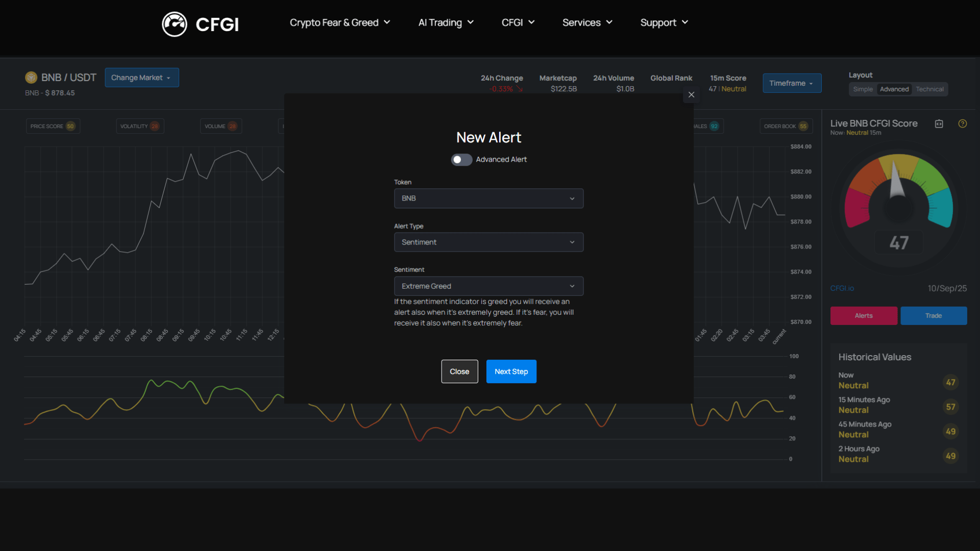Click the 47 score on the gauge
980x551 pixels.
click(x=899, y=242)
